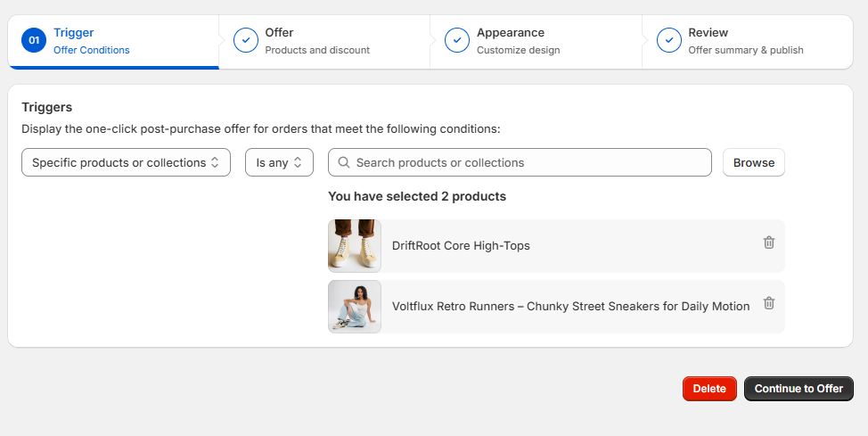Screen dimensions: 868x436
Task: Remove Voltflux Retro Runners with trash icon
Action: (x=769, y=303)
